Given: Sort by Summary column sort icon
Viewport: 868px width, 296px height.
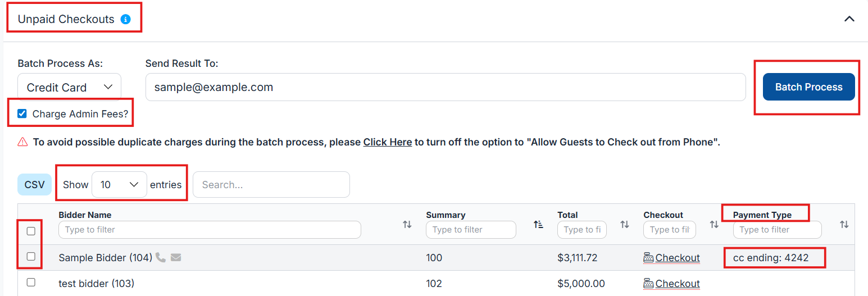Looking at the screenshot, I should [x=538, y=225].
